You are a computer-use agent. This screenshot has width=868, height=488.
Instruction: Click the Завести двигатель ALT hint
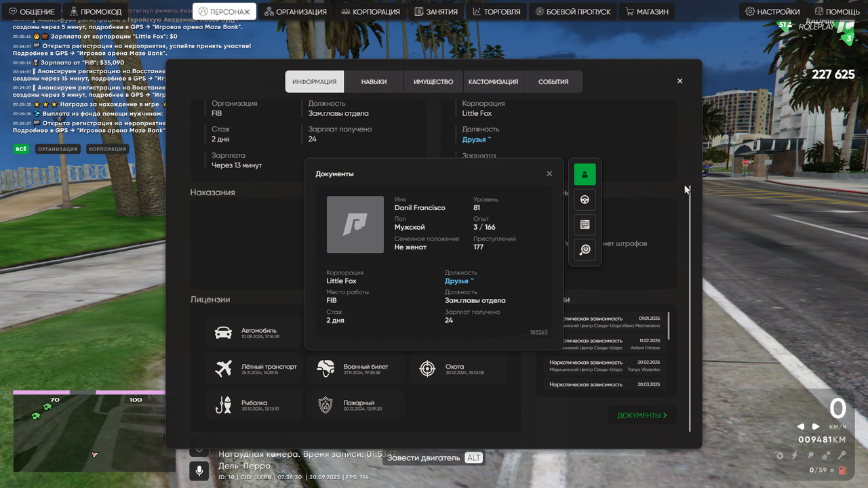pyautogui.click(x=434, y=458)
